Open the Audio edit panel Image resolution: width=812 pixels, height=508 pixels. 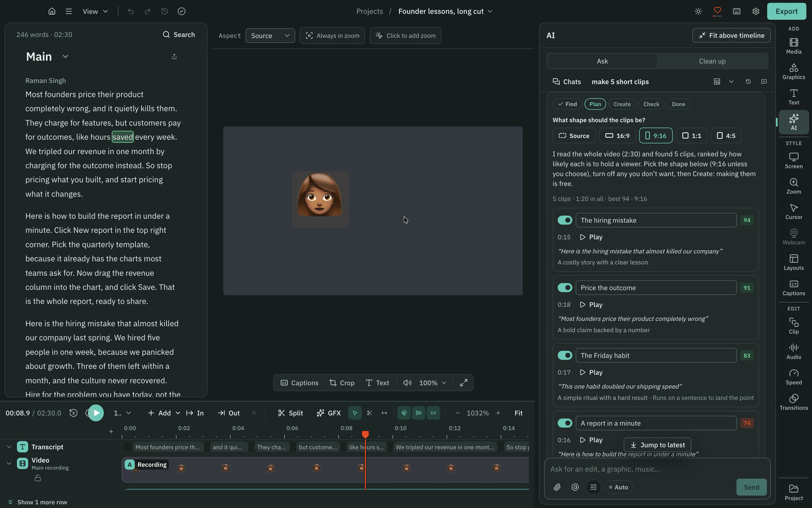(x=794, y=352)
